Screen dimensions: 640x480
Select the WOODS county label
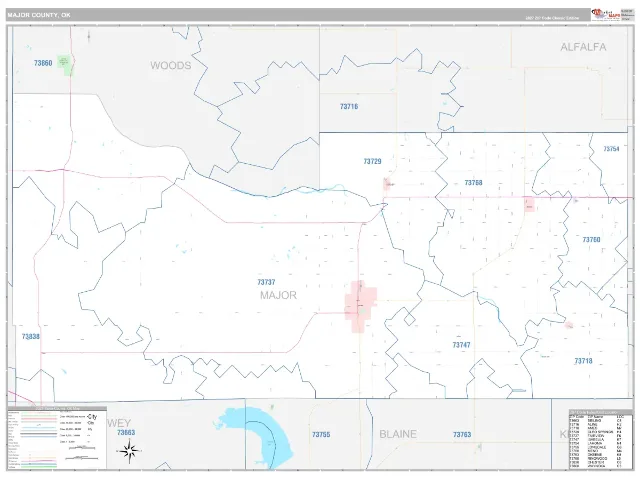(x=171, y=65)
